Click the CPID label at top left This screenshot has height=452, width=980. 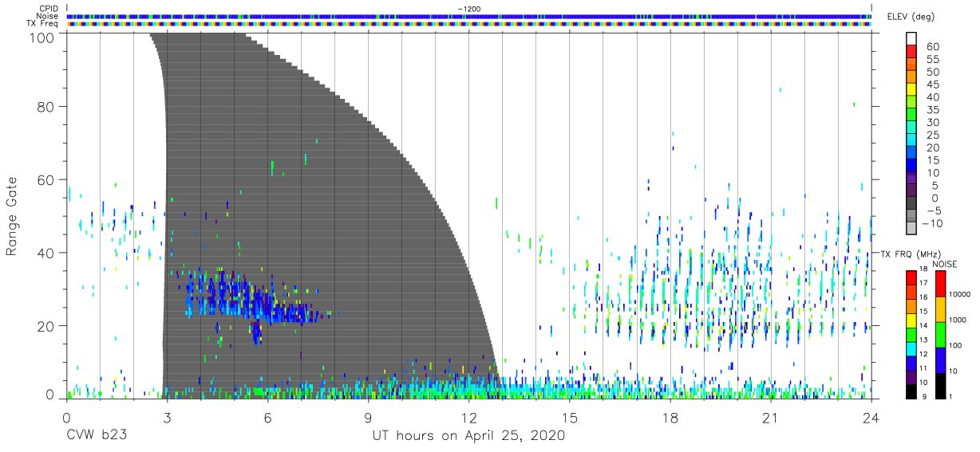(x=48, y=9)
